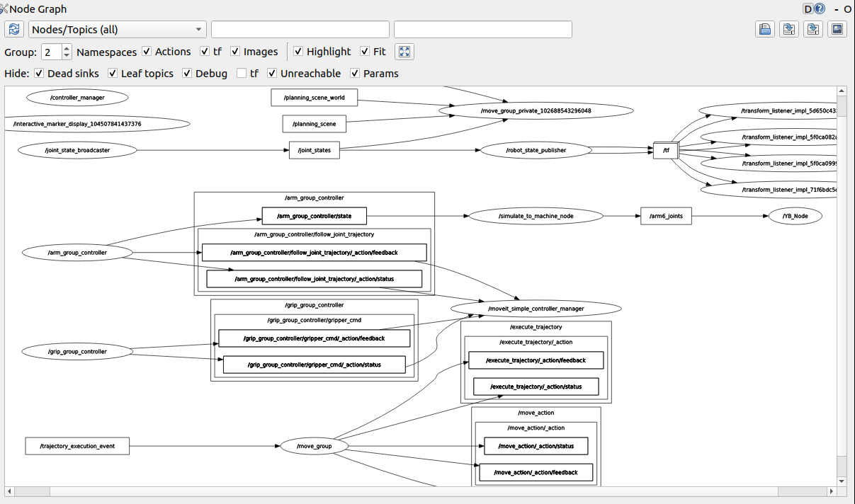Click the vertical scrollbar down arrow
Image resolution: width=855 pixels, height=504 pixels.
click(x=842, y=481)
